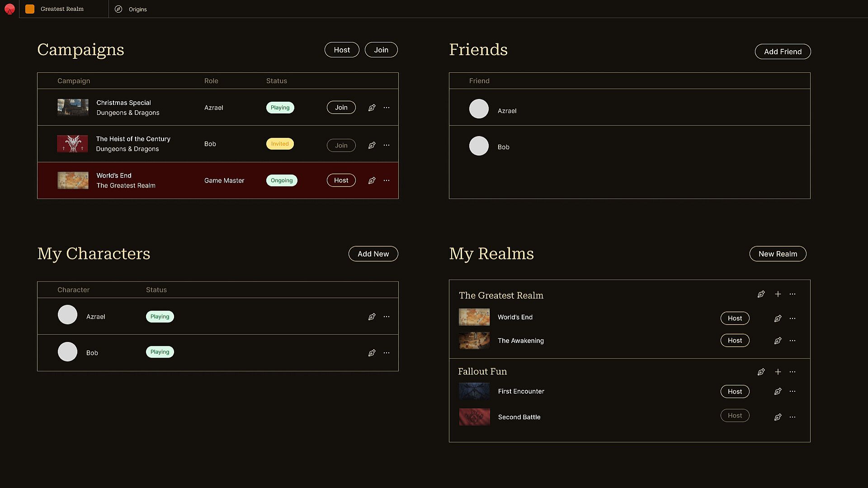Edit the Azrael character using pen icon
868x488 pixels.
[372, 317]
